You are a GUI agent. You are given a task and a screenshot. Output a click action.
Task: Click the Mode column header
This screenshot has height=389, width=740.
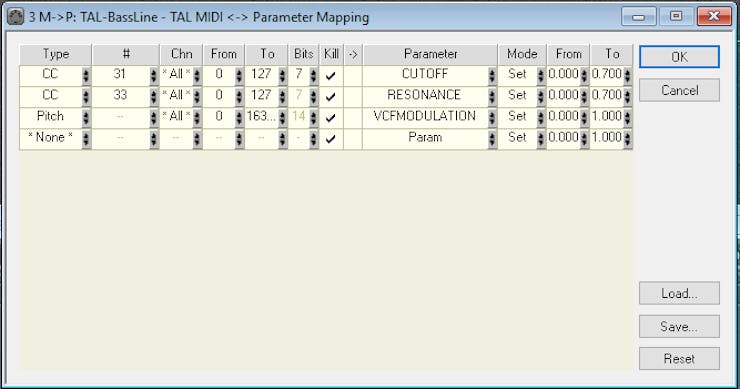[x=522, y=54]
